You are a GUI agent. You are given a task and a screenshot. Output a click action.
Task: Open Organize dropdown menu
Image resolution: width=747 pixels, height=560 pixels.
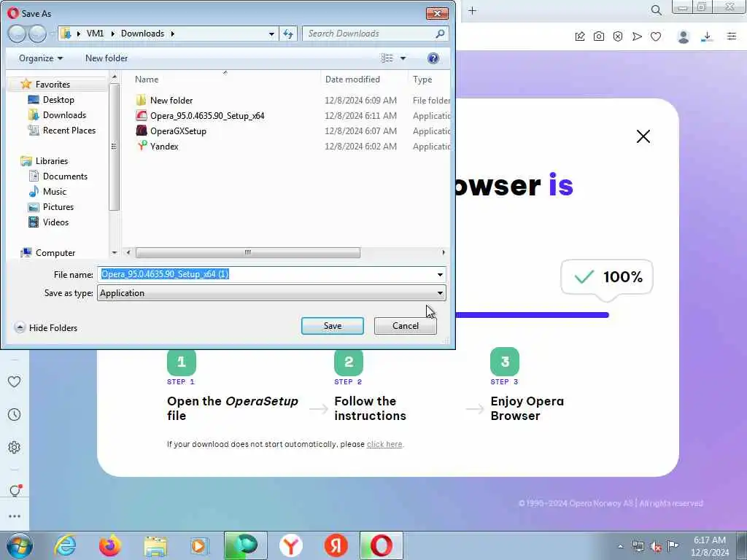pos(41,58)
